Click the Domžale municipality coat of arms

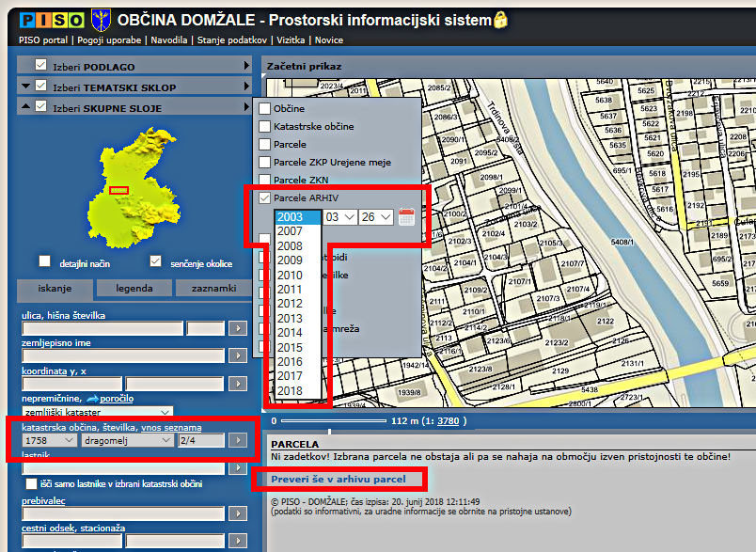point(101,18)
